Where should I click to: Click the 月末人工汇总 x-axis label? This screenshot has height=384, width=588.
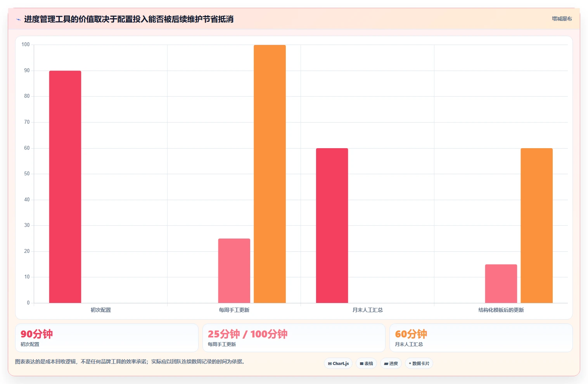coord(368,310)
